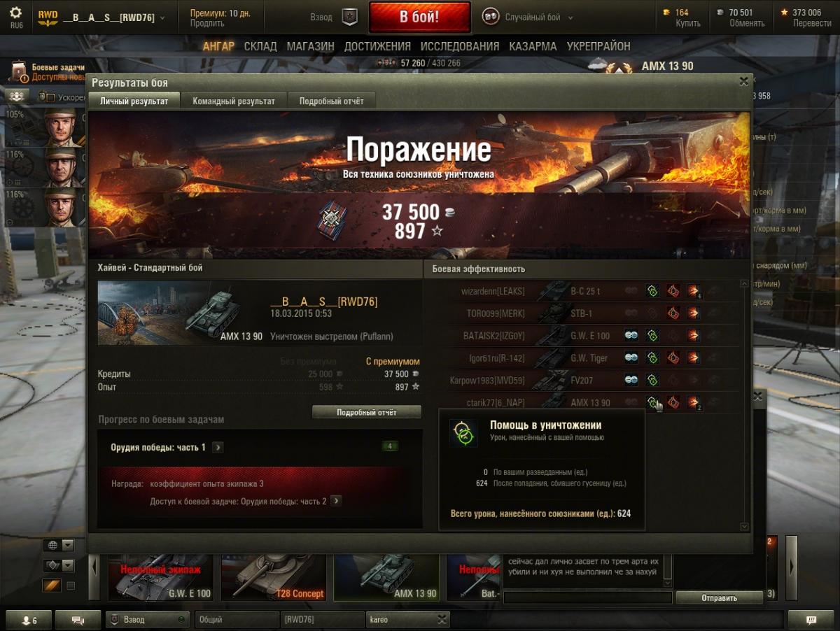This screenshot has height=631, width=840.
Task: Open the chat channels speech-bubble icon
Action: tap(78, 620)
